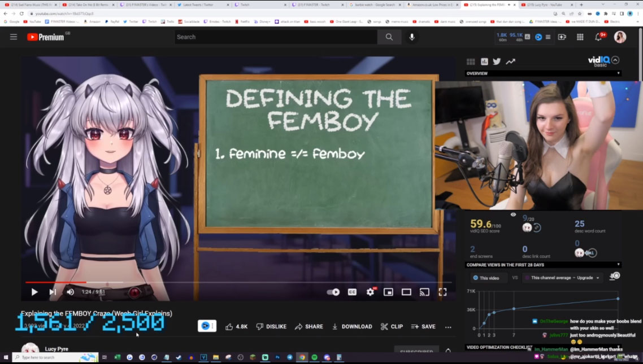Open the Windows Start menu

coord(6,357)
